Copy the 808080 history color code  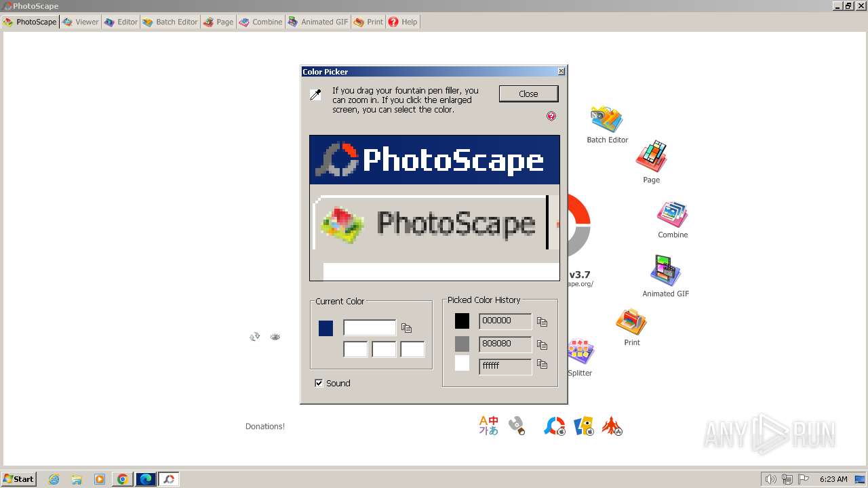pyautogui.click(x=542, y=344)
